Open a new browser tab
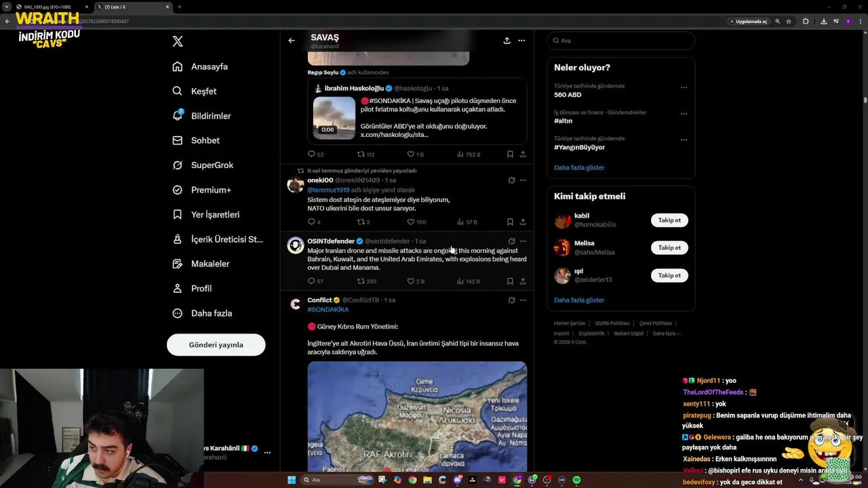Screen dimensions: 868x488 coord(180,7)
